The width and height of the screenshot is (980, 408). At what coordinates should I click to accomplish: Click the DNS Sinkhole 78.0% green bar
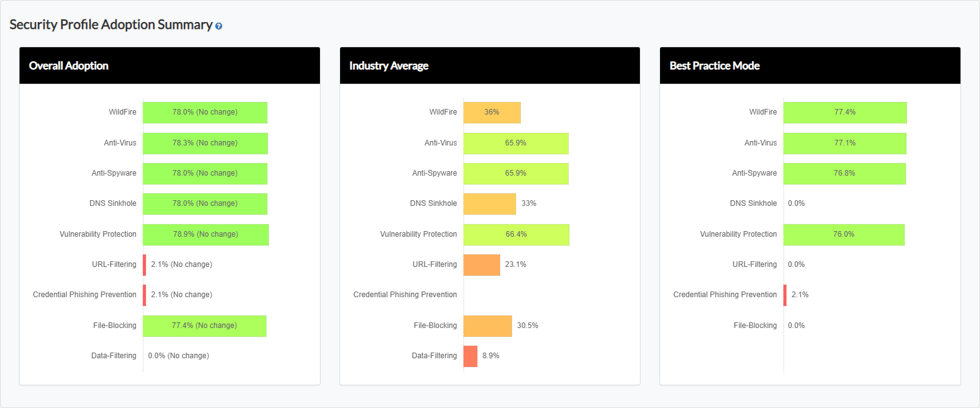point(205,203)
